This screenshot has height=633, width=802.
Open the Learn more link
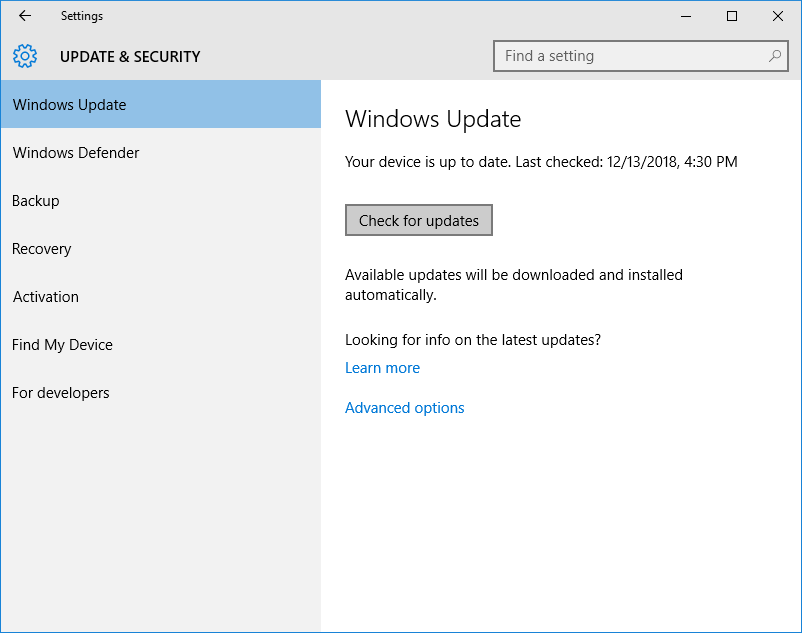tap(382, 367)
